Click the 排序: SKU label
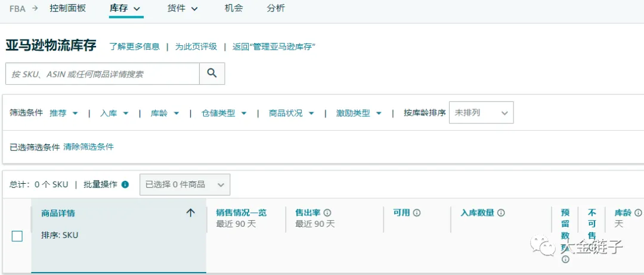This screenshot has width=644, height=275. pos(60,235)
